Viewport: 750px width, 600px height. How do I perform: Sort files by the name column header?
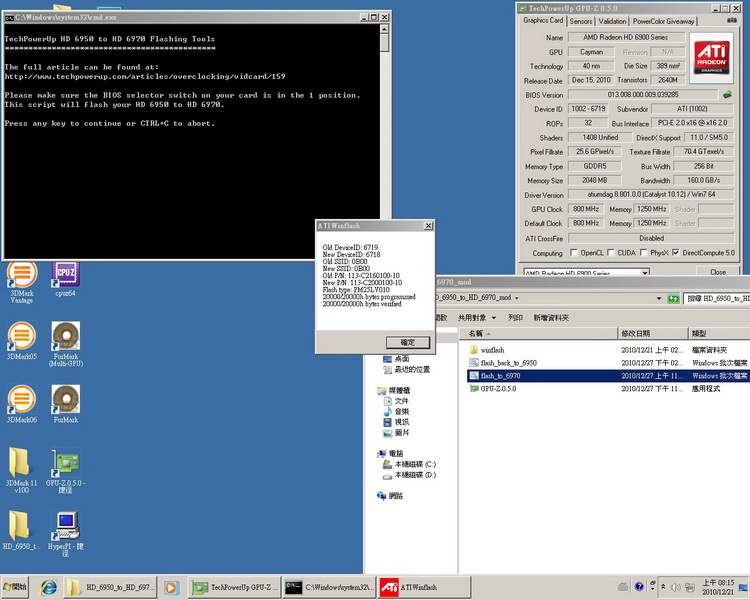[x=539, y=333]
